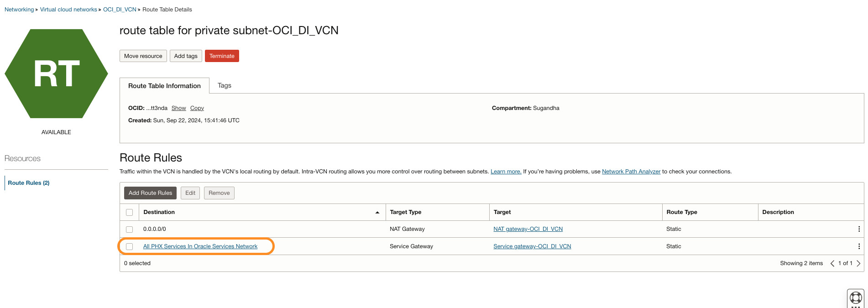Screen dimensions: 868x308
Task: Click Add Route Rules button
Action: (150, 193)
